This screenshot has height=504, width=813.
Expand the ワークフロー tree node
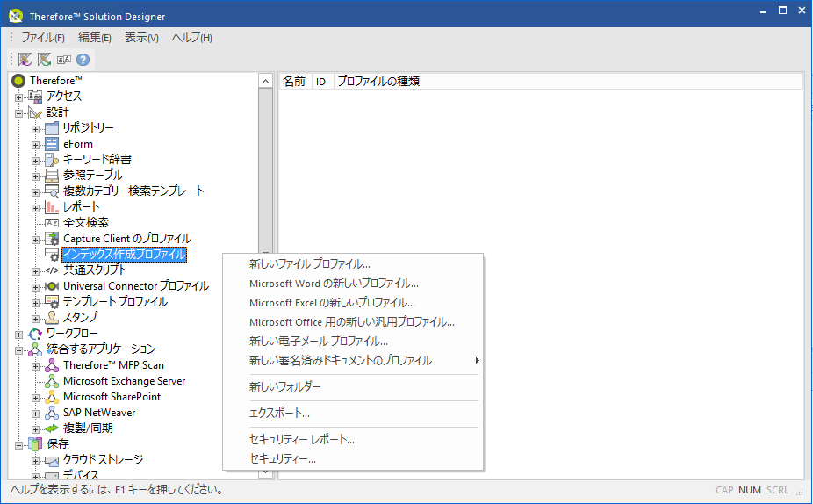19,335
